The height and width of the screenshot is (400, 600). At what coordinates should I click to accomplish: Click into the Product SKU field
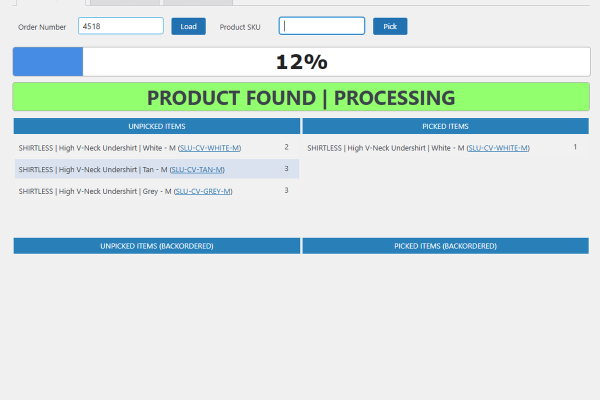tap(321, 26)
